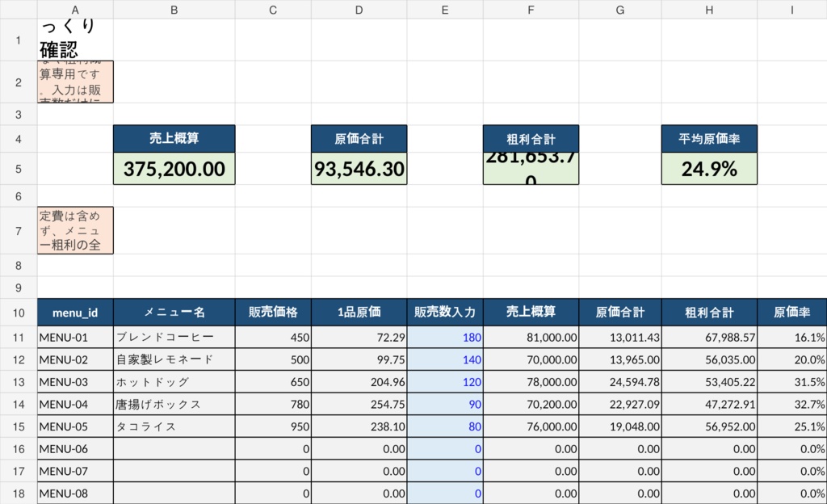Select column header E above 販売数入力
Screen dimensions: 827x504
(444, 9)
